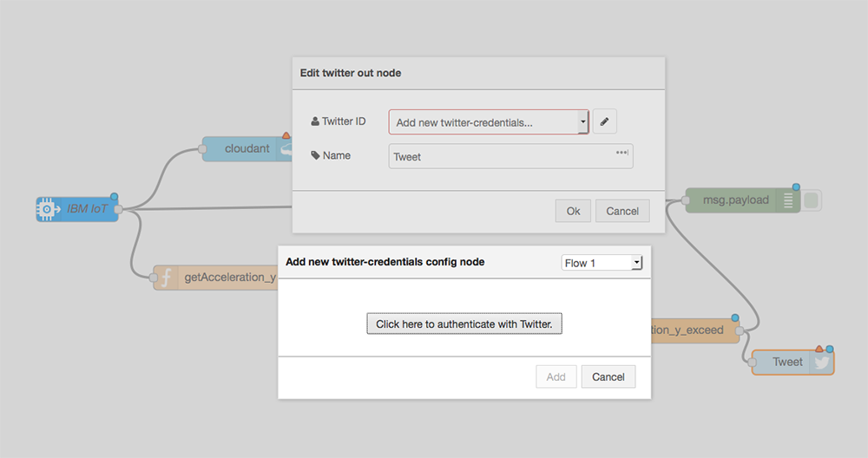868x458 pixels.
Task: Cancel the Edit twitter out node dialog
Action: pos(622,211)
